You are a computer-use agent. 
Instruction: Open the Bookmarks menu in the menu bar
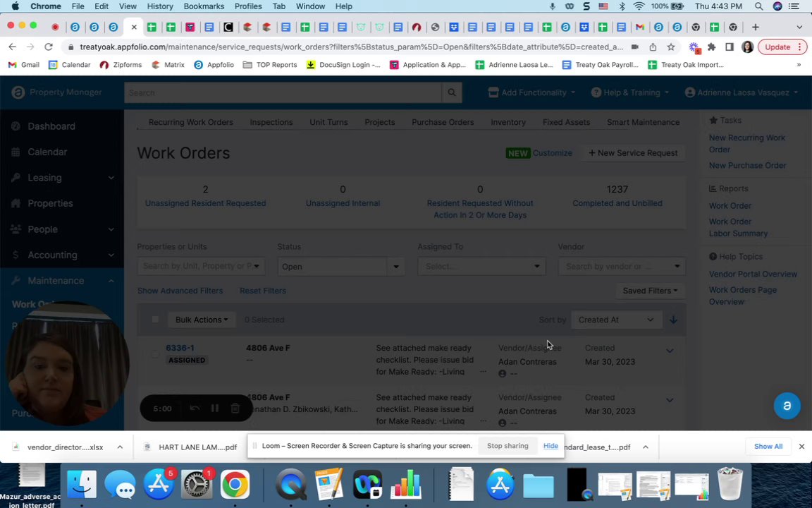(x=204, y=6)
